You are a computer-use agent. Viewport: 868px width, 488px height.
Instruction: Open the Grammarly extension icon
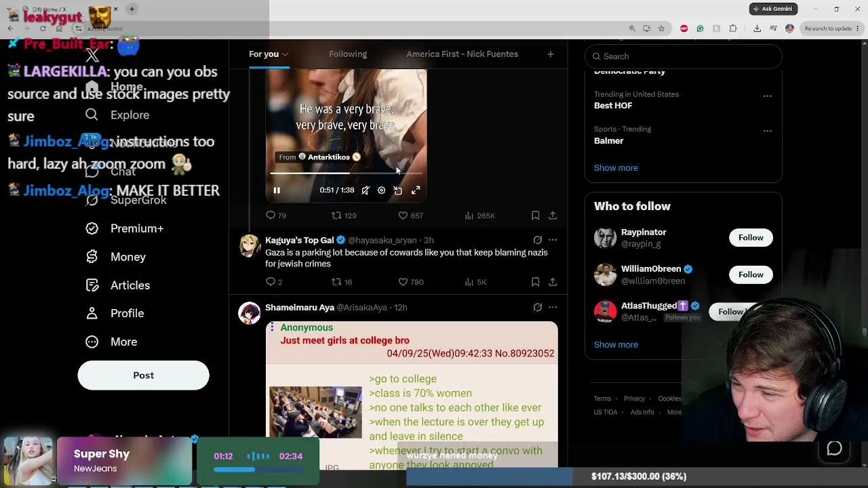point(700,28)
